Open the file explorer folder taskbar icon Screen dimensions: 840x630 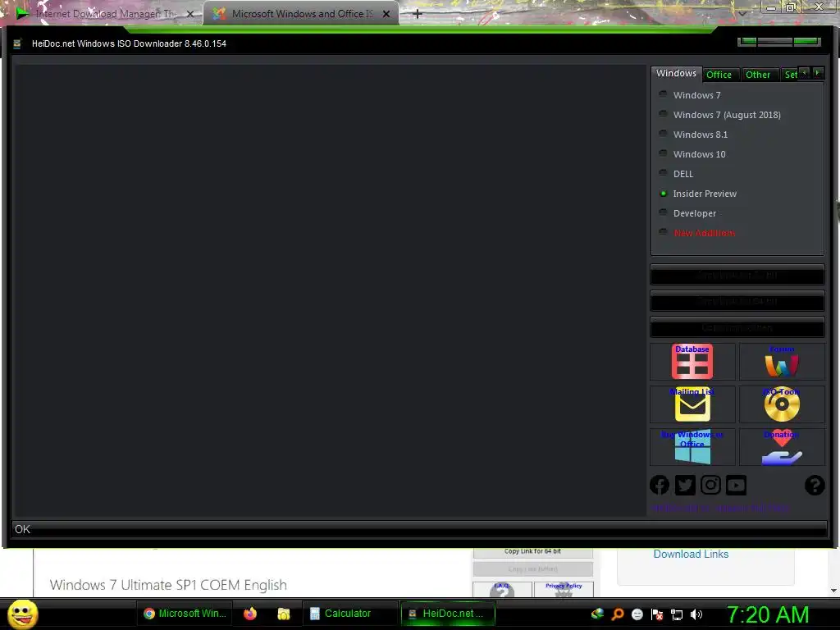point(283,614)
